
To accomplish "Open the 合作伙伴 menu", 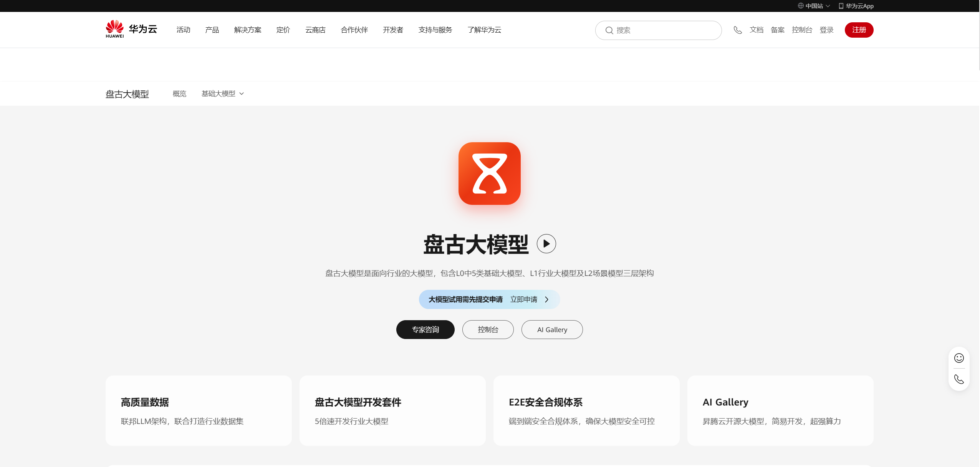I will click(354, 30).
